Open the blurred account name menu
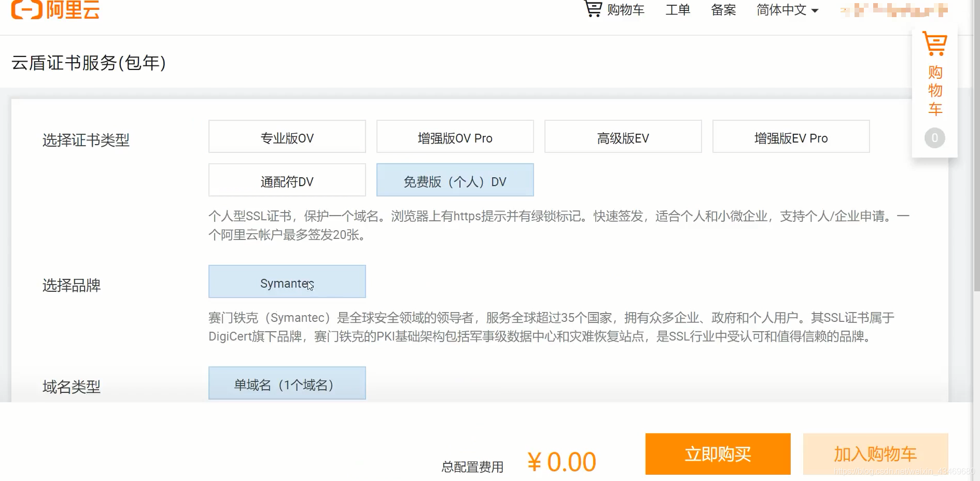 pyautogui.click(x=894, y=10)
